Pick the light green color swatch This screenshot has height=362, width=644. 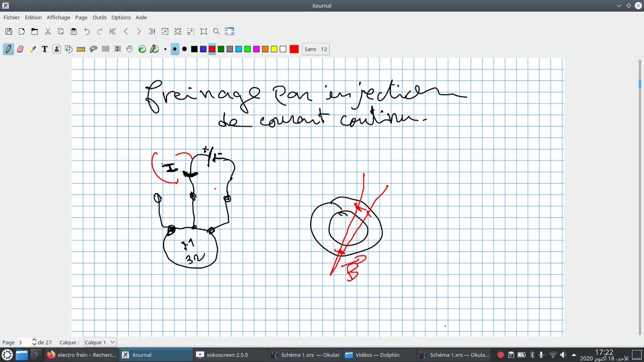tap(248, 49)
